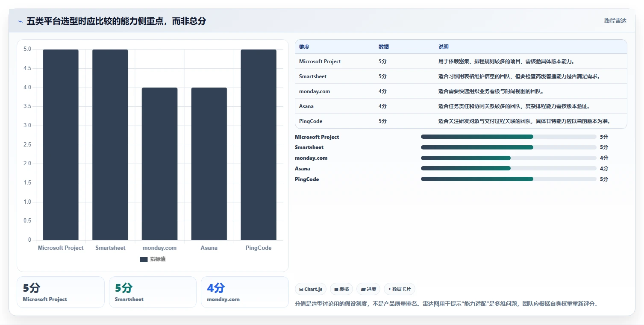Click the Smartsheet x-axis label

click(x=110, y=248)
